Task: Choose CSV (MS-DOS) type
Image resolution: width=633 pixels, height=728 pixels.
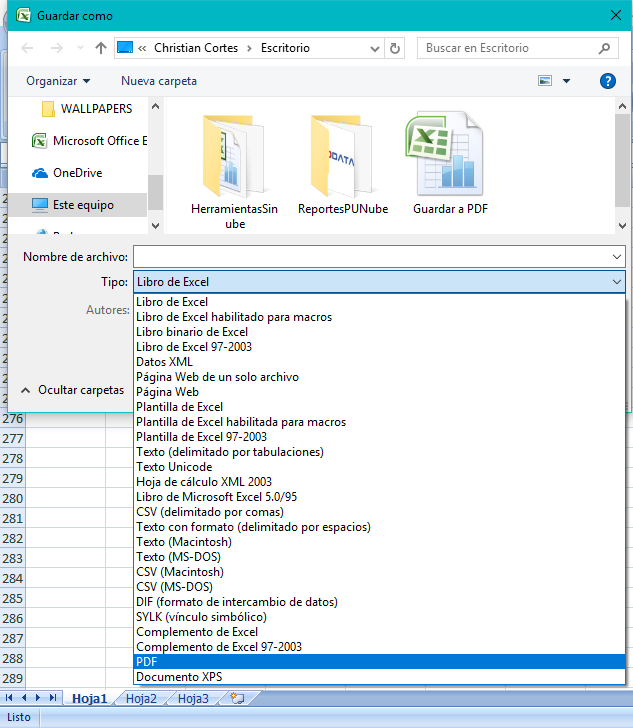Action: pyautogui.click(x=379, y=587)
